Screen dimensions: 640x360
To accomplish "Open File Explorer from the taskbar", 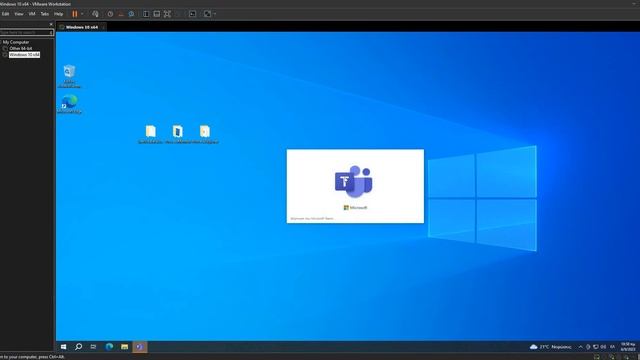I will tap(124, 347).
